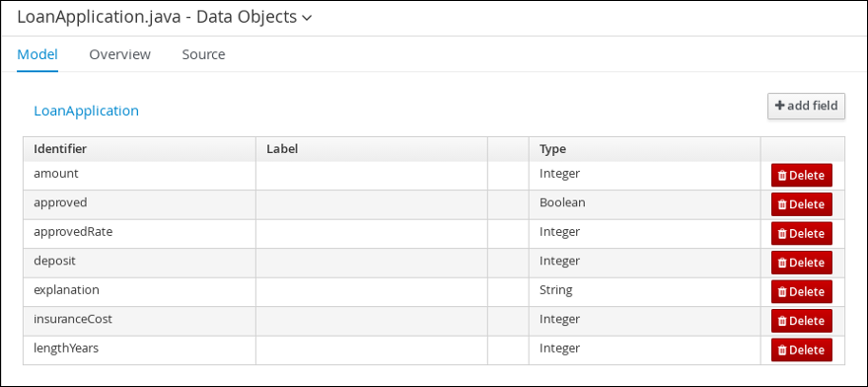Sort by the Identifier column header

60,149
